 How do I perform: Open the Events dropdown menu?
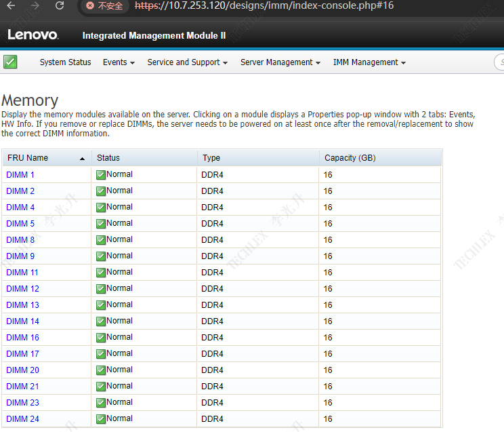119,62
